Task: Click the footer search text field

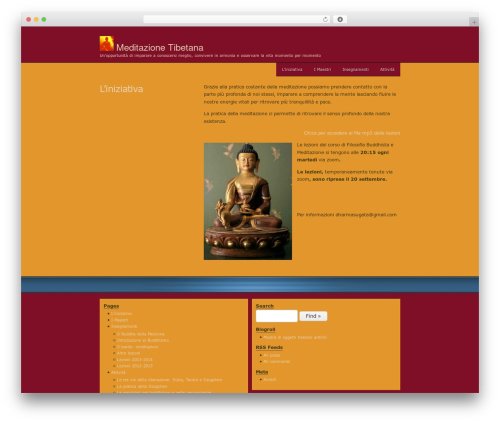Action: pyautogui.click(x=277, y=316)
